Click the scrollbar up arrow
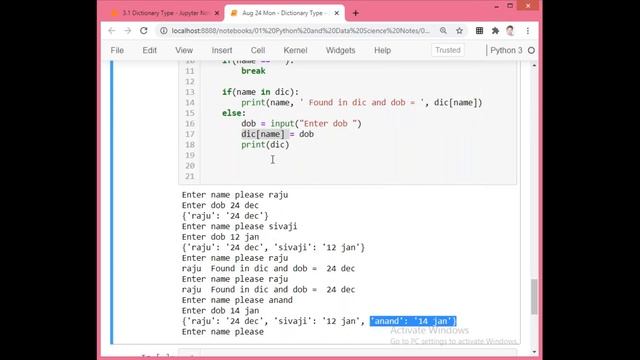The height and width of the screenshot is (360, 640). (x=534, y=65)
